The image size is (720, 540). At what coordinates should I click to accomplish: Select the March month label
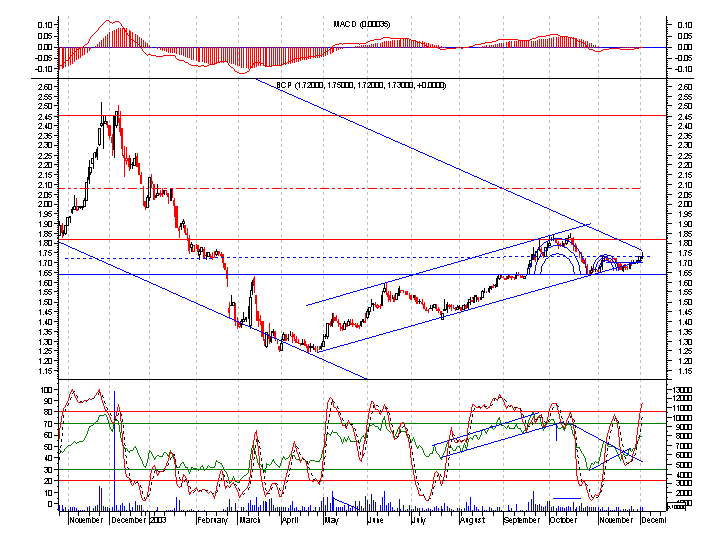pyautogui.click(x=250, y=520)
